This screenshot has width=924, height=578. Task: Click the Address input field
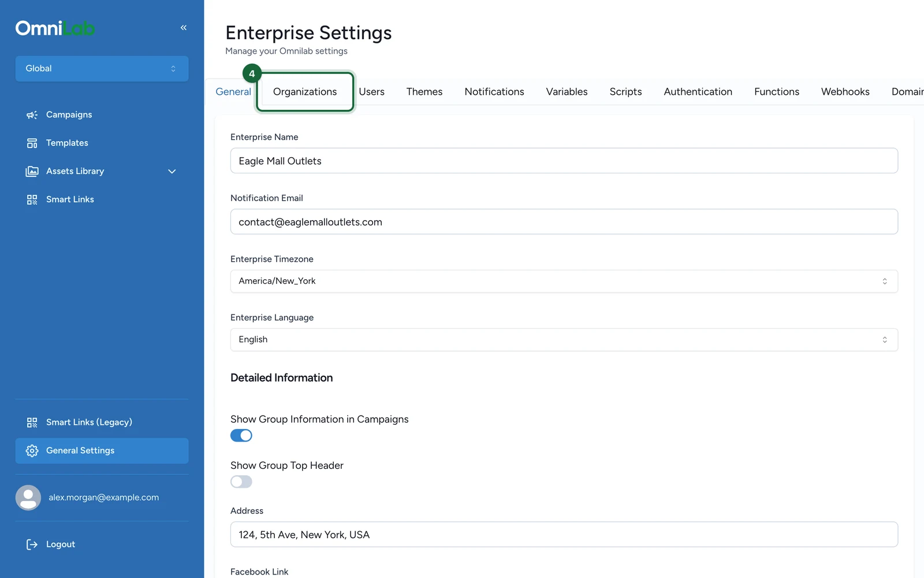coord(564,535)
